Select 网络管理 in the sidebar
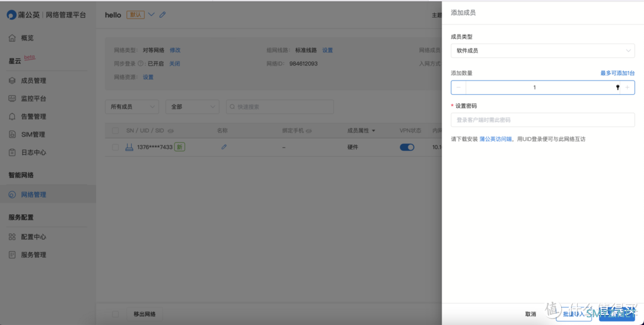Image resolution: width=644 pixels, height=325 pixels. tap(33, 195)
